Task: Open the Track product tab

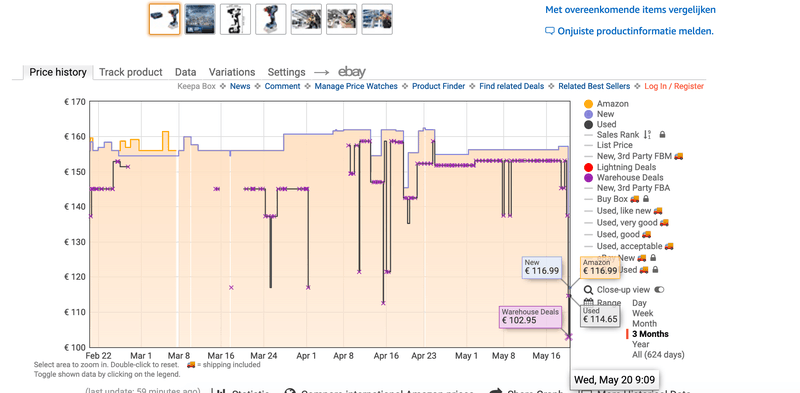Action: tap(131, 72)
